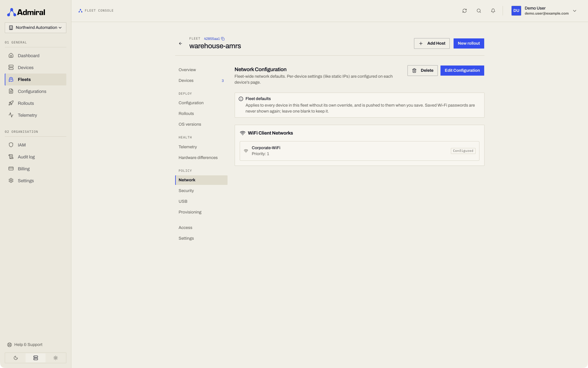Screen dimensions: 588x368
Task: Open Hardware differences tab
Action: pos(201,158)
